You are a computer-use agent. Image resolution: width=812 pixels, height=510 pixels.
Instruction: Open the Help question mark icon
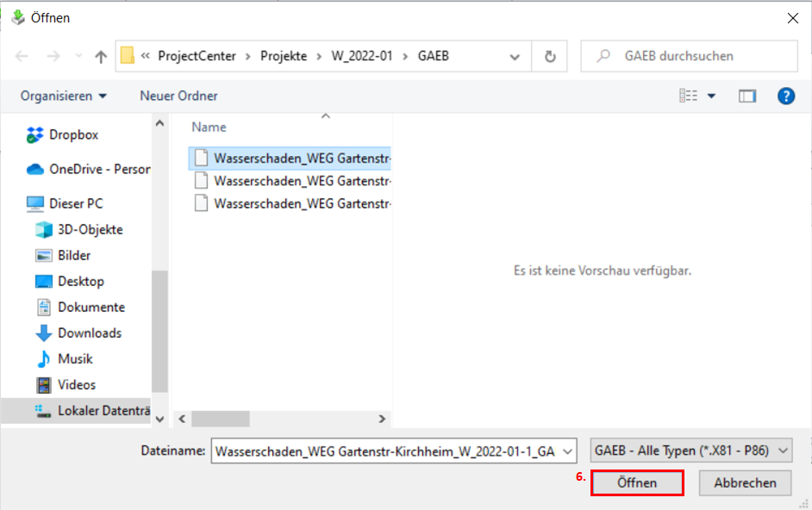pyautogui.click(x=785, y=96)
